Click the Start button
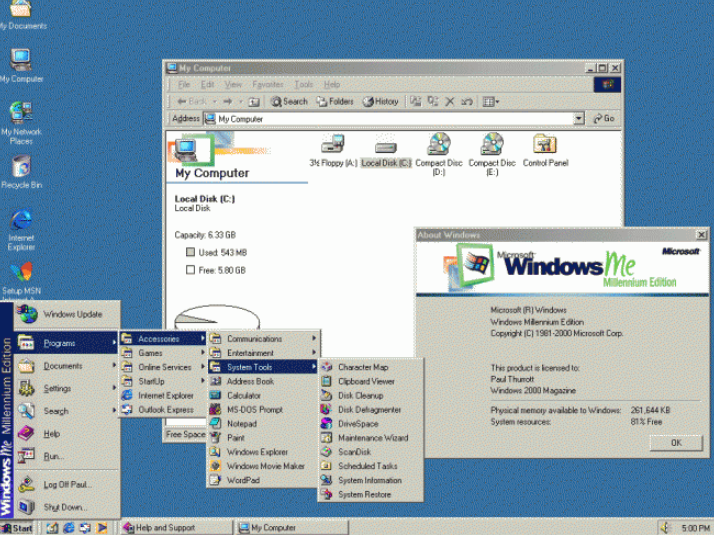Image resolution: width=714 pixels, height=535 pixels. [17, 528]
